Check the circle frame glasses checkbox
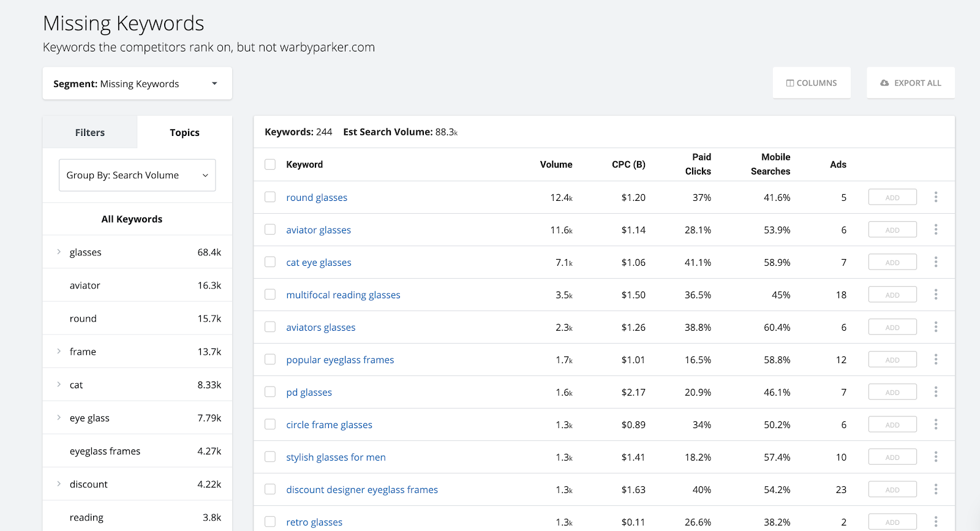Screen dimensions: 980x531 (x=270, y=424)
